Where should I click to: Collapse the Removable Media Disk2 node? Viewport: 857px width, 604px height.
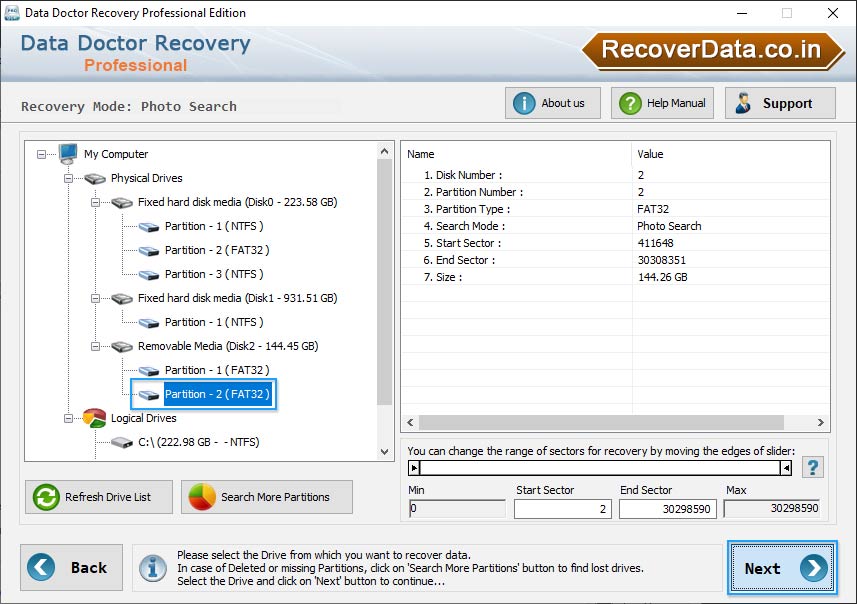tap(95, 347)
